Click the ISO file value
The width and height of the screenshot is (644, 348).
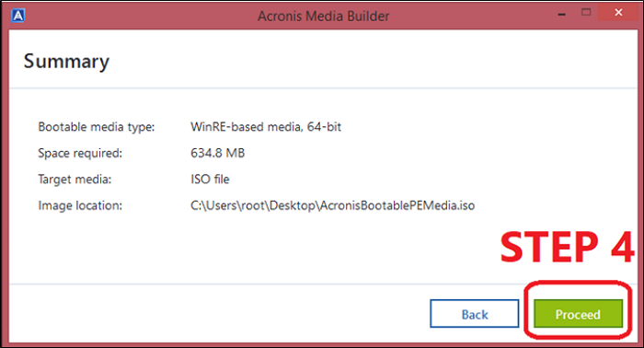[x=210, y=180]
